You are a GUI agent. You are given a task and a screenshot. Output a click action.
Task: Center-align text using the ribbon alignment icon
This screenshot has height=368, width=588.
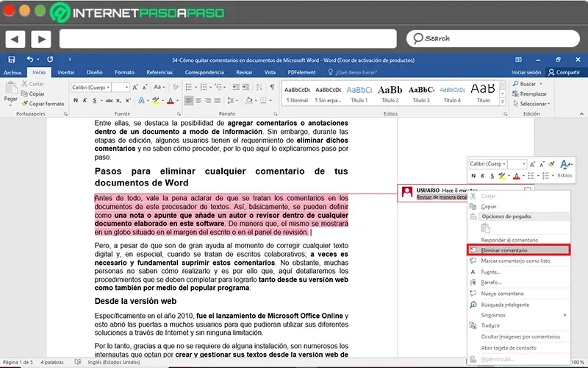(x=199, y=100)
